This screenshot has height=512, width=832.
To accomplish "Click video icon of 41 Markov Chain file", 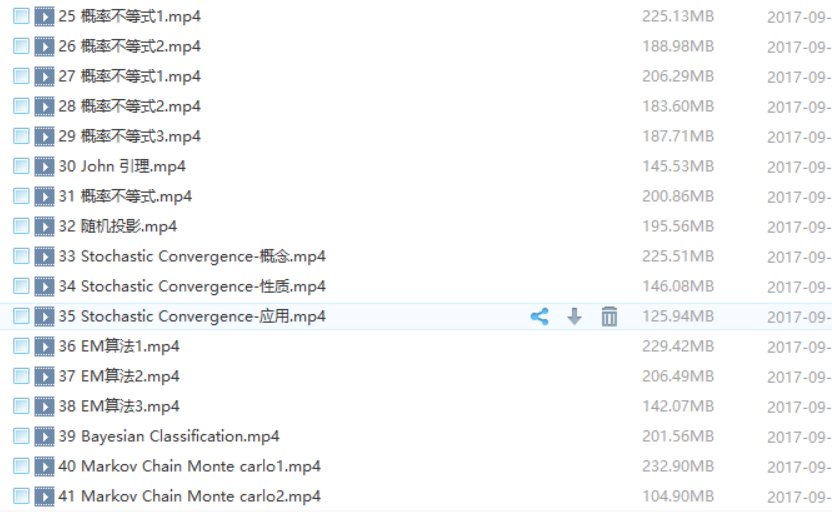I will pos(45,497).
